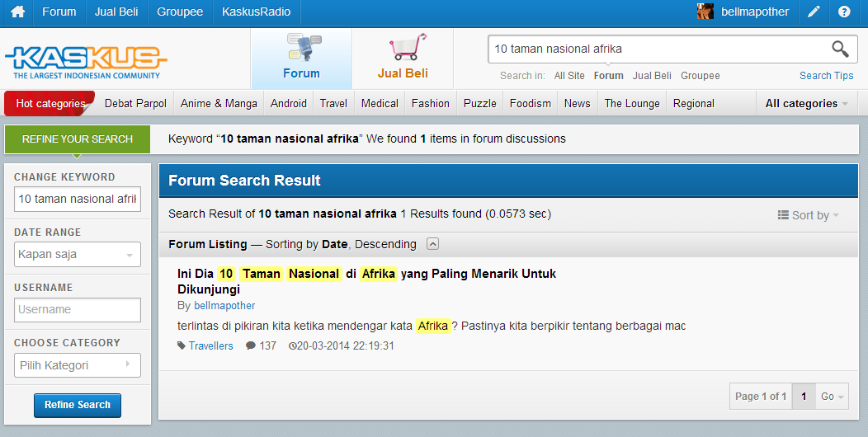The width and height of the screenshot is (868, 437).
Task: Select the Forum tab with microphone icon
Action: click(x=302, y=58)
